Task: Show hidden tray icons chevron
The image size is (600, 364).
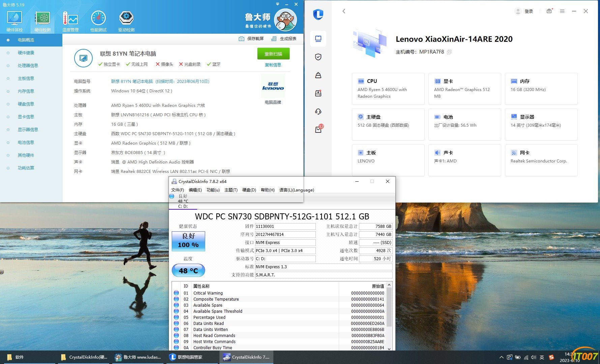Action: point(501,357)
